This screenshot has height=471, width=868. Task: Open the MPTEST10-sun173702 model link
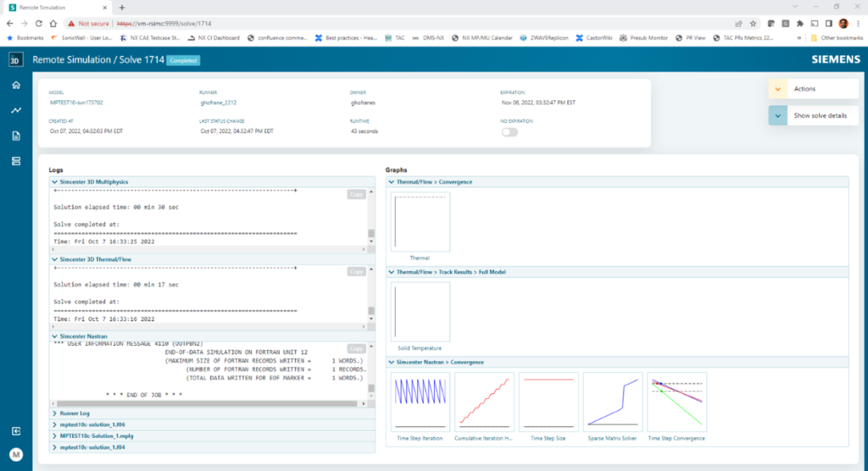coord(76,102)
